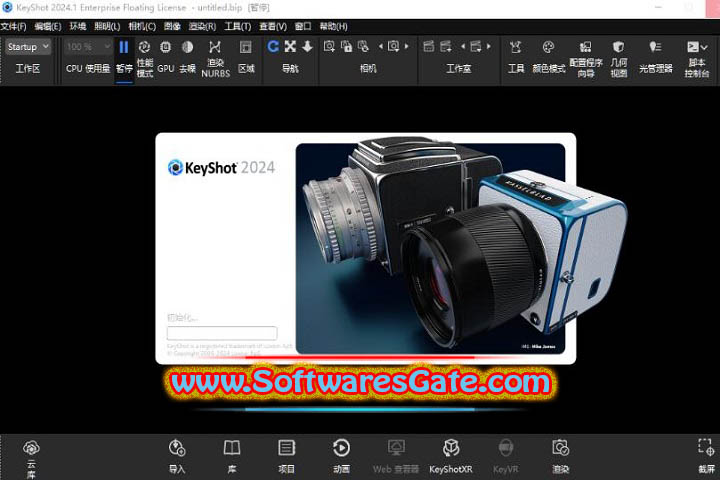Open the 渲染(R) menu

(202, 27)
